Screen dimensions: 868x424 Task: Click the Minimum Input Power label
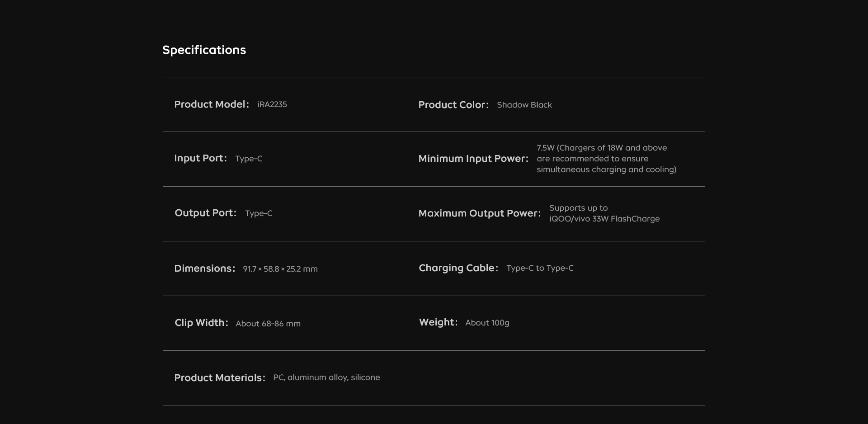click(473, 159)
